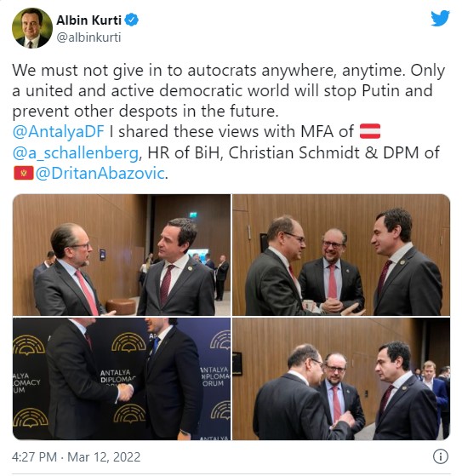The height and width of the screenshot is (476, 462).
Task: Open bottom-right photo of three men conversing
Action: pos(341,379)
